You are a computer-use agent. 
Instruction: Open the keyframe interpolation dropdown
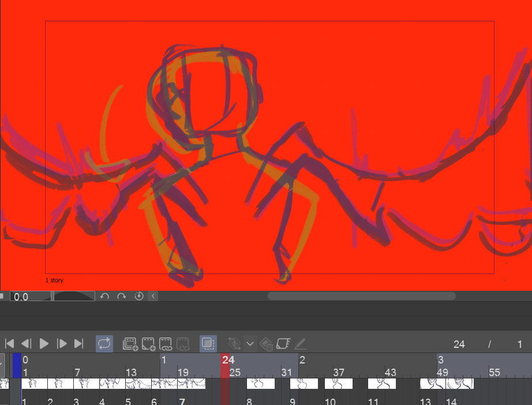point(250,344)
